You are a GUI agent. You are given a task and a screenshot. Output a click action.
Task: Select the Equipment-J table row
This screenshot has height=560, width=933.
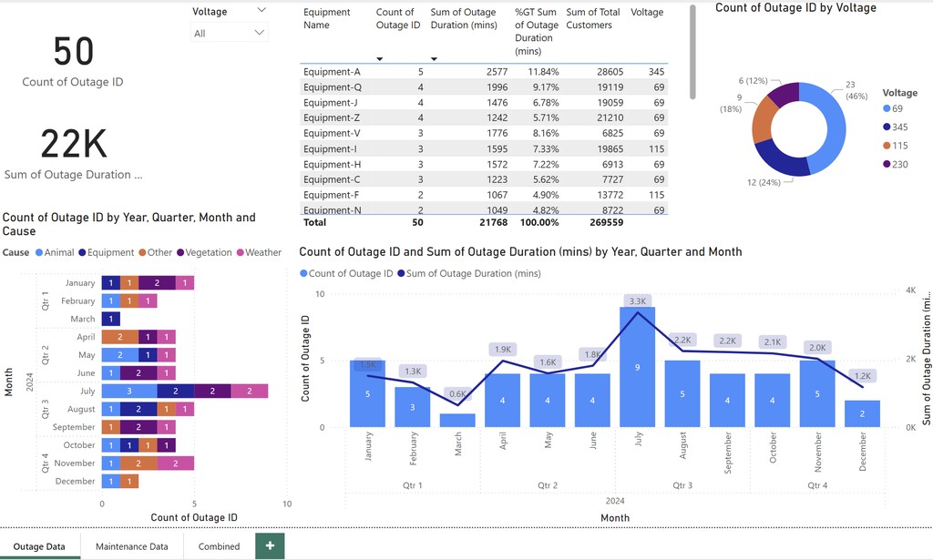(484, 102)
